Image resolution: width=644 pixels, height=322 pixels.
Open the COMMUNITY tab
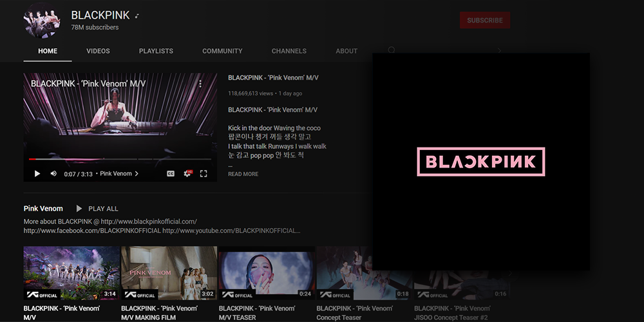pos(222,52)
